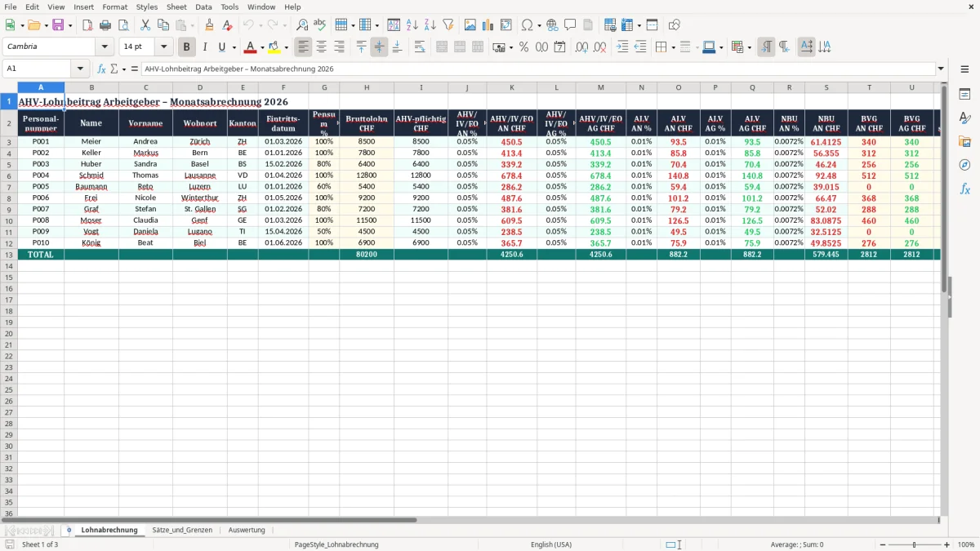This screenshot has width=980, height=551.
Task: Expand the Name Box A1 dropdown
Action: [x=80, y=69]
